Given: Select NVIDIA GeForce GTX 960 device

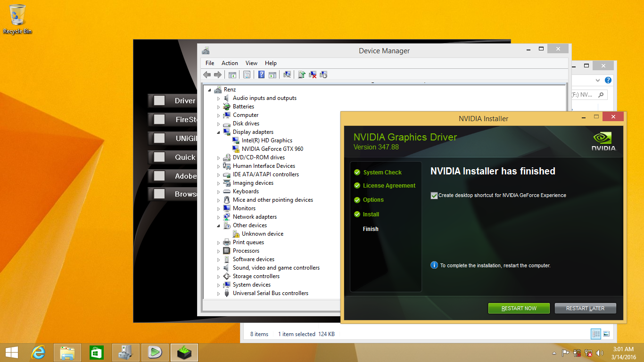Looking at the screenshot, I should tap(272, 149).
